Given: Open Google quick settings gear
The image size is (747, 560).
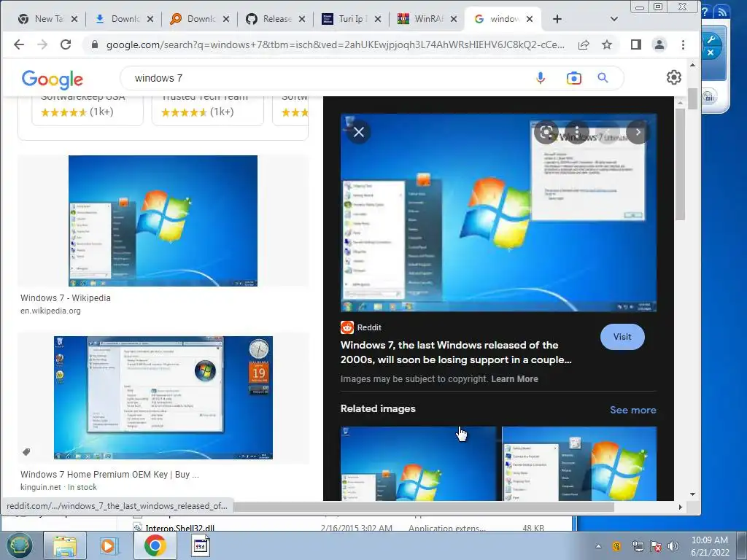Looking at the screenshot, I should click(x=673, y=77).
